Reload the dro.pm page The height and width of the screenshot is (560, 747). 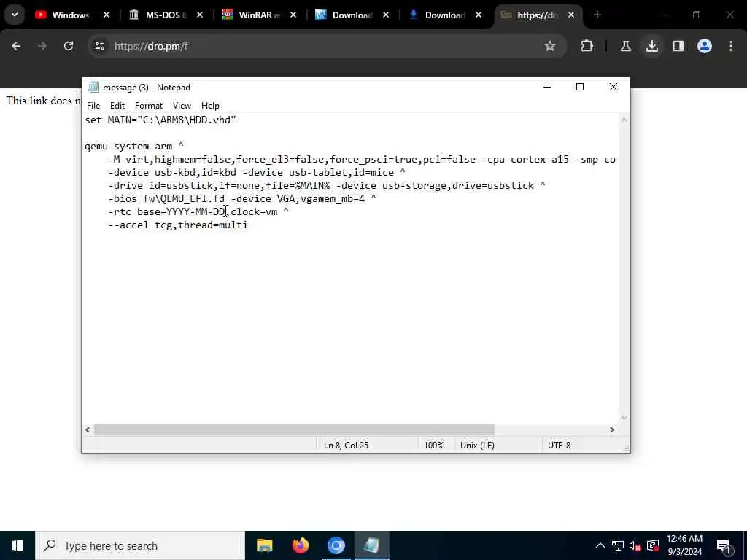point(69,46)
